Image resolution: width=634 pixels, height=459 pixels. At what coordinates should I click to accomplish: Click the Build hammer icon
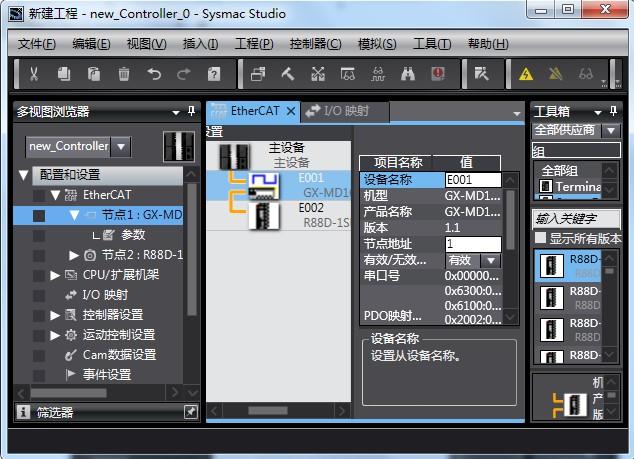(x=288, y=74)
